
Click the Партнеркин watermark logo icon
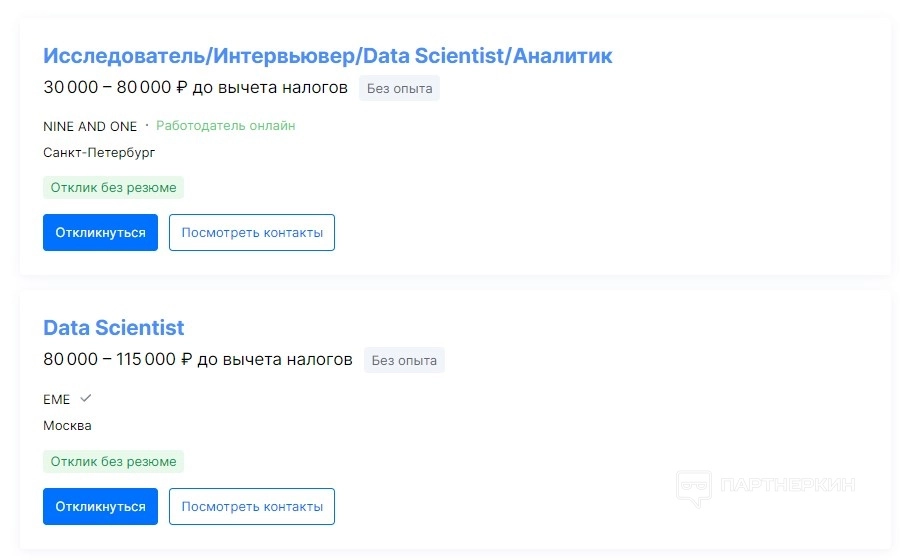[693, 487]
